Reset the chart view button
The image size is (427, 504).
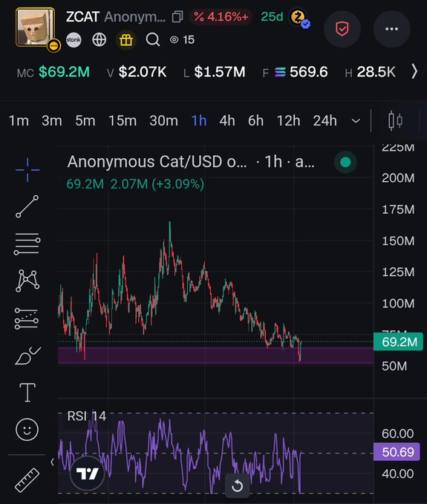click(x=238, y=485)
